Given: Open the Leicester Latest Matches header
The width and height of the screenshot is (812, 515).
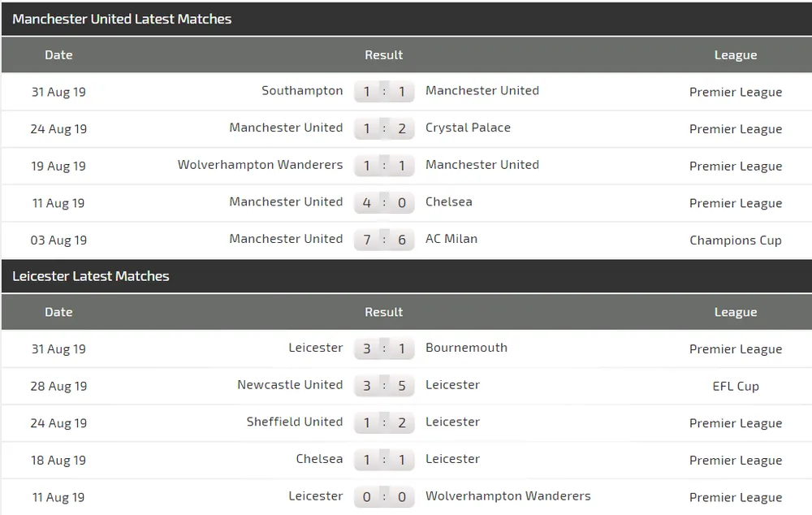Looking at the screenshot, I should (x=91, y=276).
